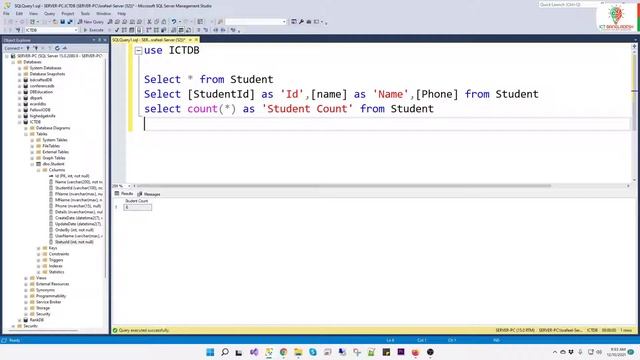Switch to the Messages tab

tap(149, 194)
